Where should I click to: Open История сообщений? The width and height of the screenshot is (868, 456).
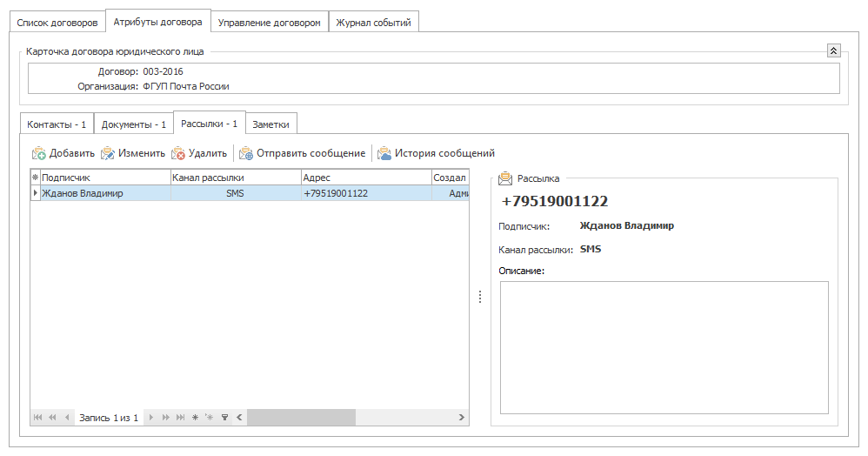point(437,153)
